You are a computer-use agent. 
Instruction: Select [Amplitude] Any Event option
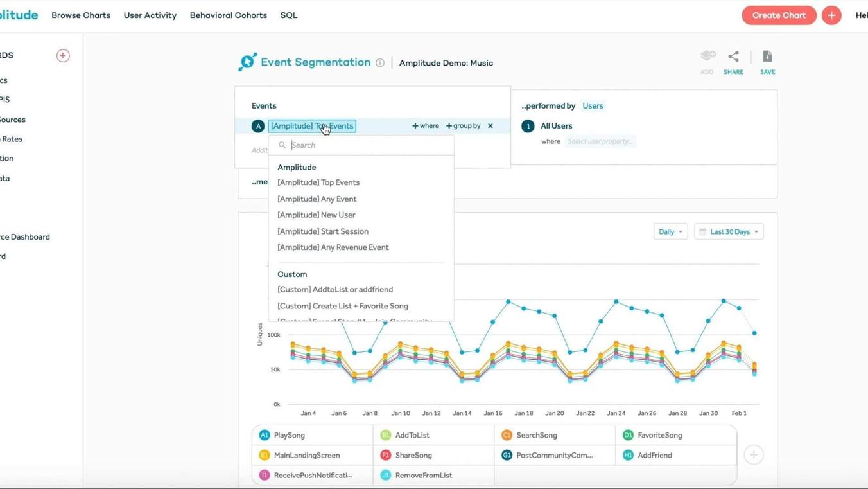(317, 199)
